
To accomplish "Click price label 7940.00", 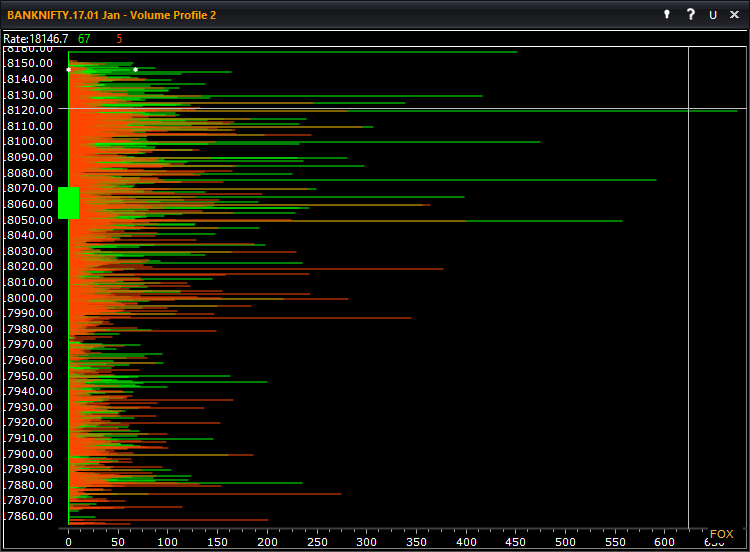I will coord(29,391).
